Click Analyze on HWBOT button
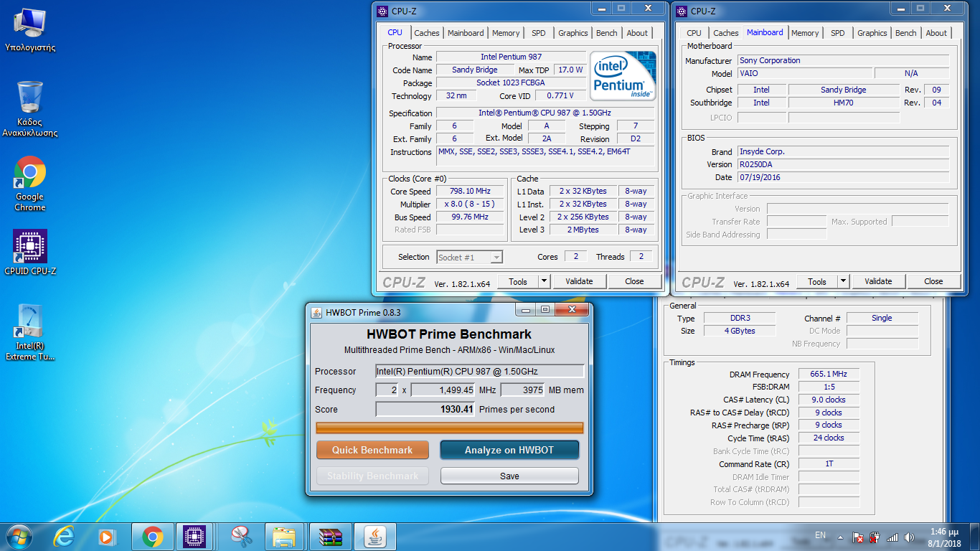This screenshot has width=980, height=551. (509, 450)
